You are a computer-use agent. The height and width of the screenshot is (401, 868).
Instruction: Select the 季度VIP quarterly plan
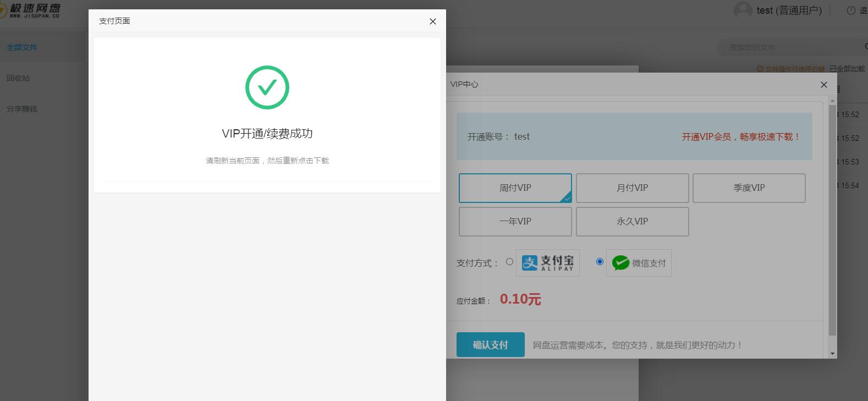tap(749, 188)
